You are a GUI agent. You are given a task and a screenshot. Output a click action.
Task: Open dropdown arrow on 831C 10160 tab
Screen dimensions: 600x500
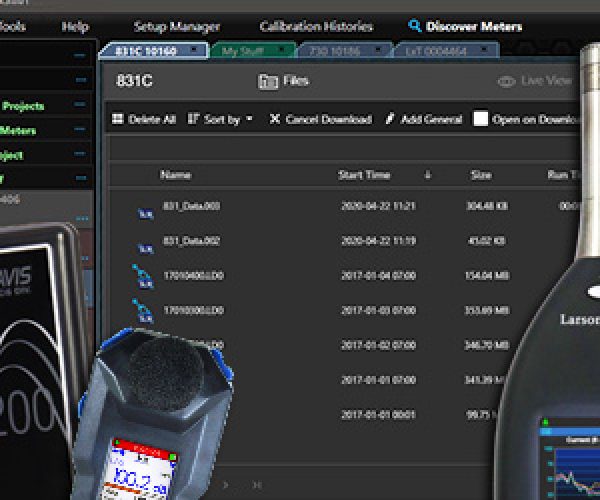[194, 50]
